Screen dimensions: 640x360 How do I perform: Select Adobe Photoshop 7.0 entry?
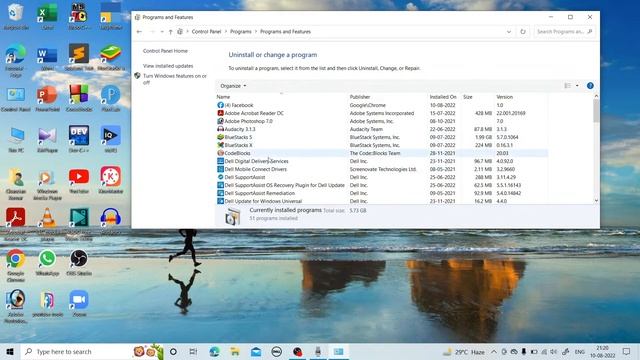pos(382,121)
